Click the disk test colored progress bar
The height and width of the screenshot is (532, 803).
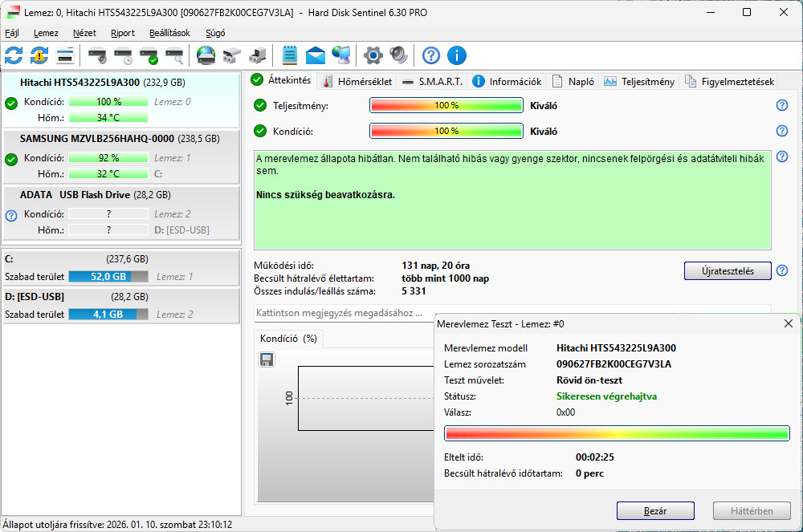point(617,433)
